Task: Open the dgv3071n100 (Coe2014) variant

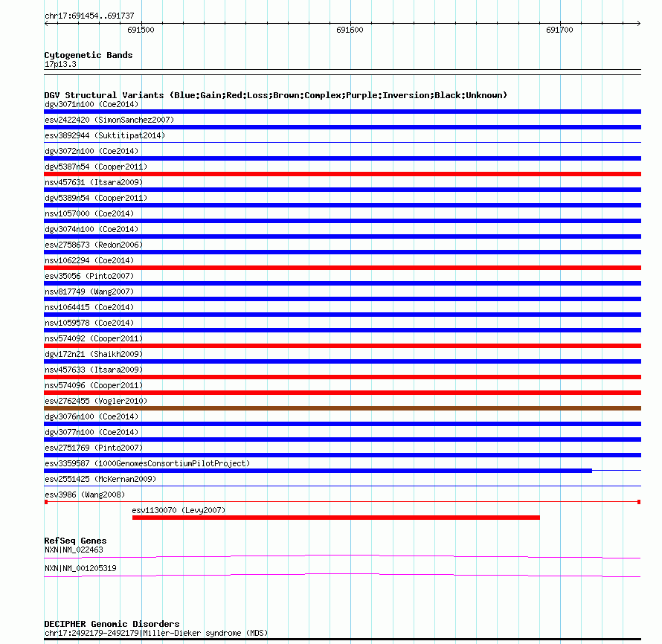Action: (91, 104)
